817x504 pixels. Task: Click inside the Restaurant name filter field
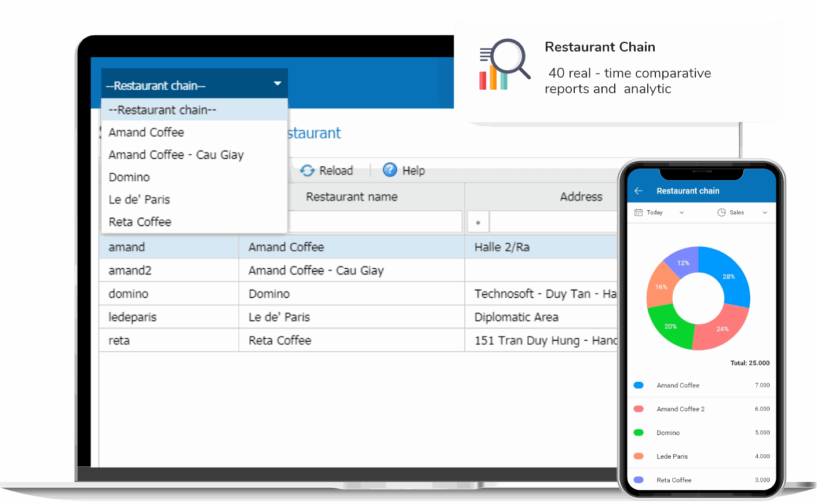click(375, 221)
